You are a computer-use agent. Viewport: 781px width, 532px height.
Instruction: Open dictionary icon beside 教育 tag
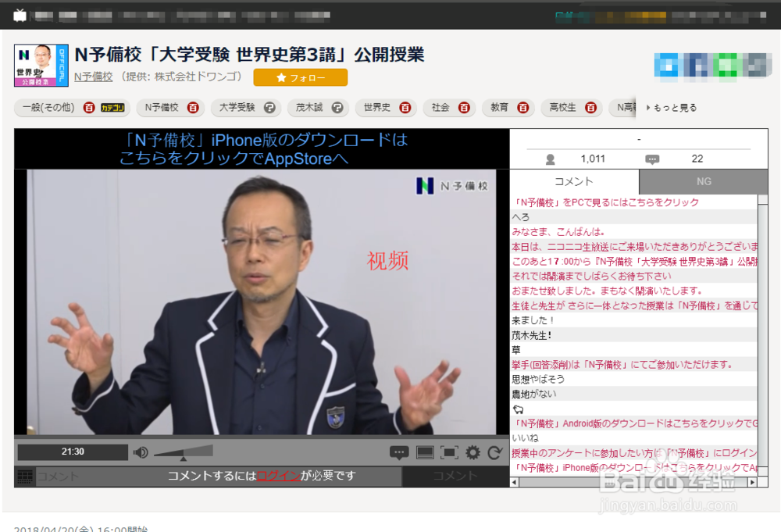click(522, 108)
